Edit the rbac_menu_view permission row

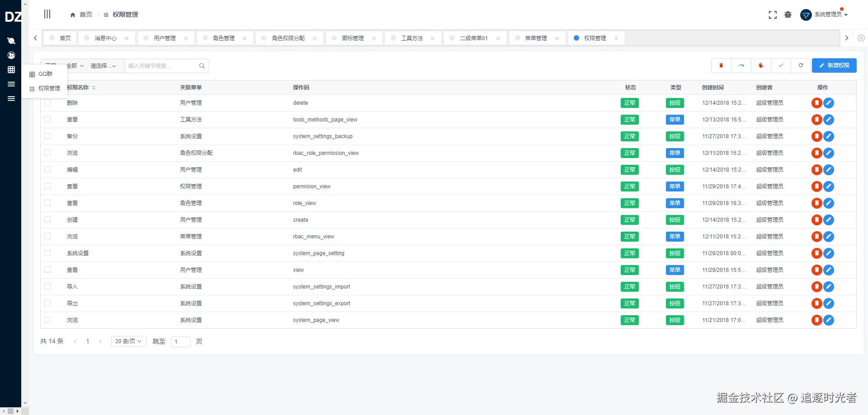[x=828, y=237]
